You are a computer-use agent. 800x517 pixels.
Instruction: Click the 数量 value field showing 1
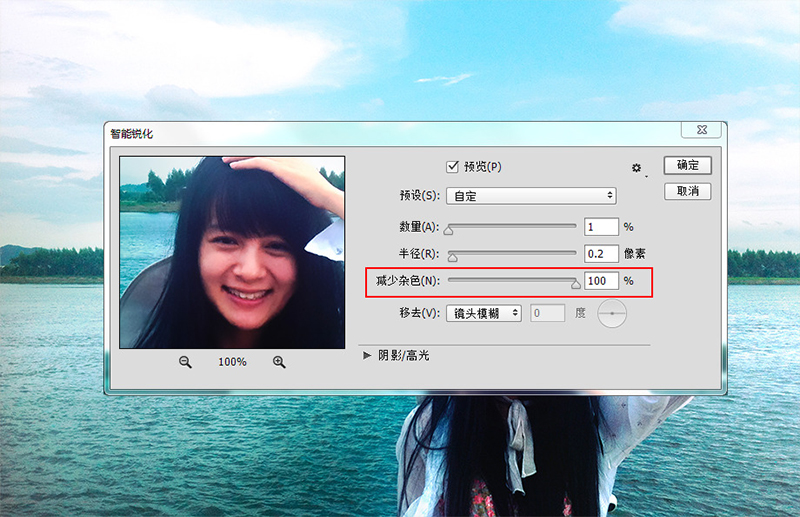pyautogui.click(x=601, y=227)
